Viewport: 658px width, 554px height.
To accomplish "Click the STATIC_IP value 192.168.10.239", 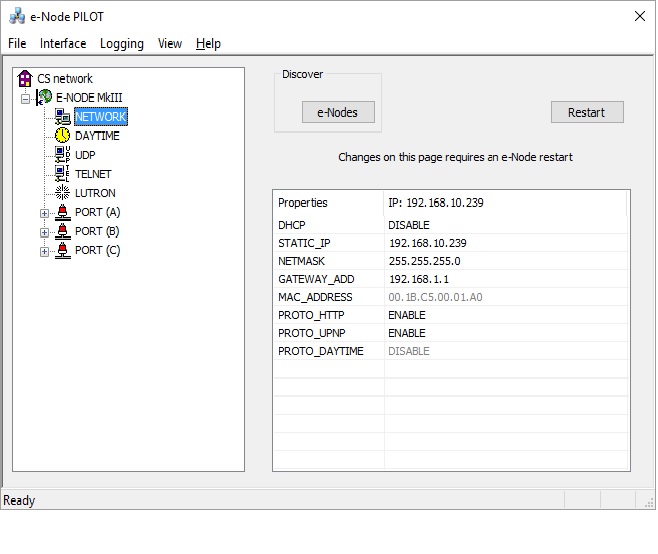I will point(428,243).
